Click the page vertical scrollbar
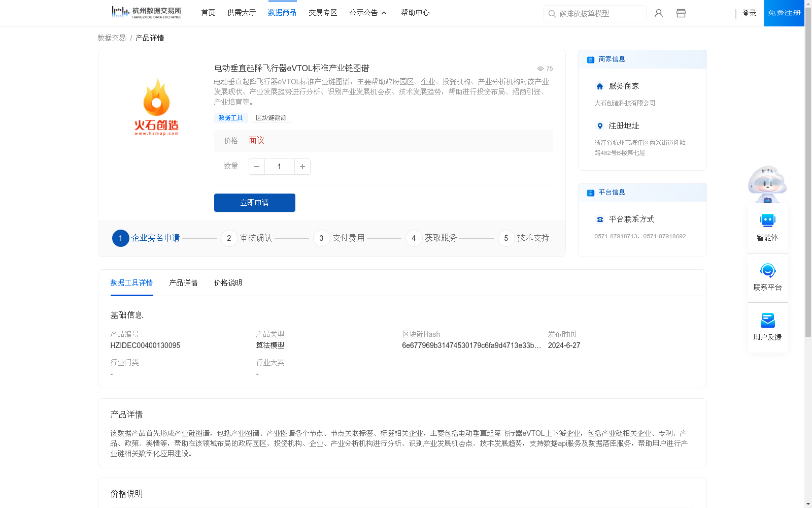Screen dimensions: 812x508 [808, 172]
